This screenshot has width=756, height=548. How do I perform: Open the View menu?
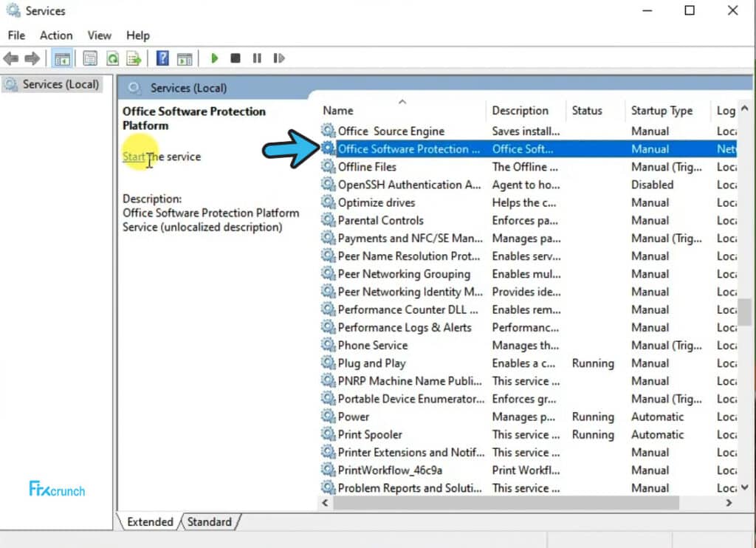click(100, 35)
